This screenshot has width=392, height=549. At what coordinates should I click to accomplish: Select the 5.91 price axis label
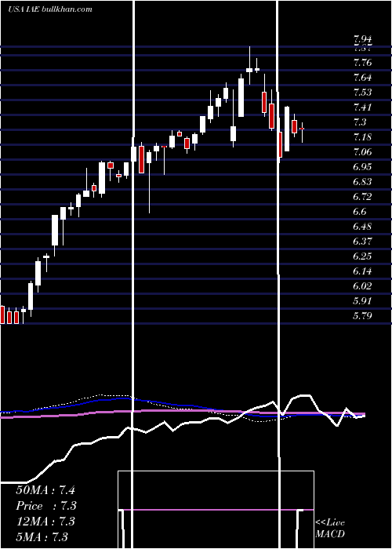point(362,301)
